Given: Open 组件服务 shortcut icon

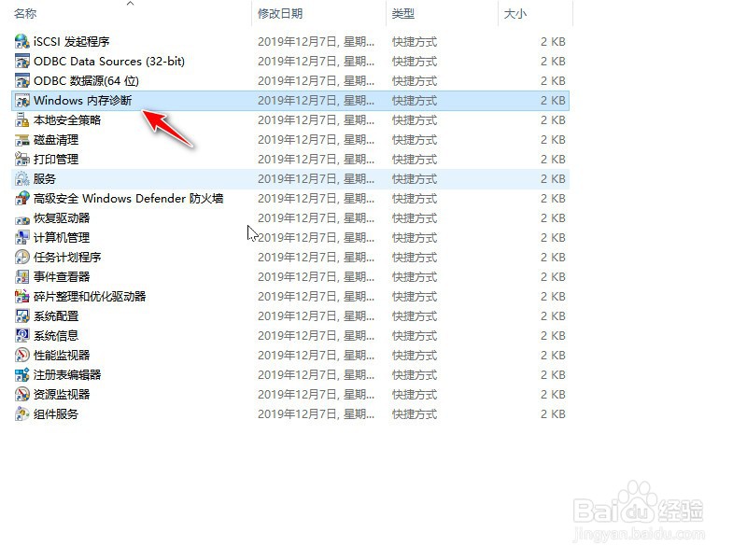Looking at the screenshot, I should [21, 413].
